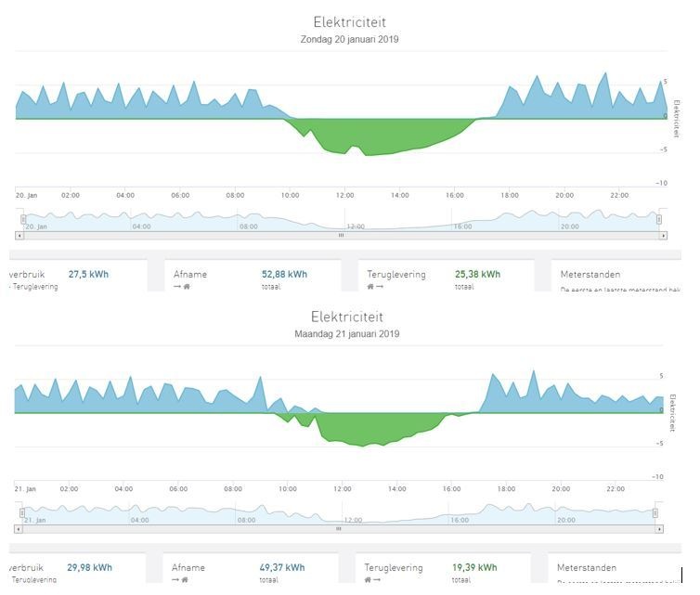Click the 12:00 tick on 20 Jan chart
The width and height of the screenshot is (700, 595).
pos(344,195)
